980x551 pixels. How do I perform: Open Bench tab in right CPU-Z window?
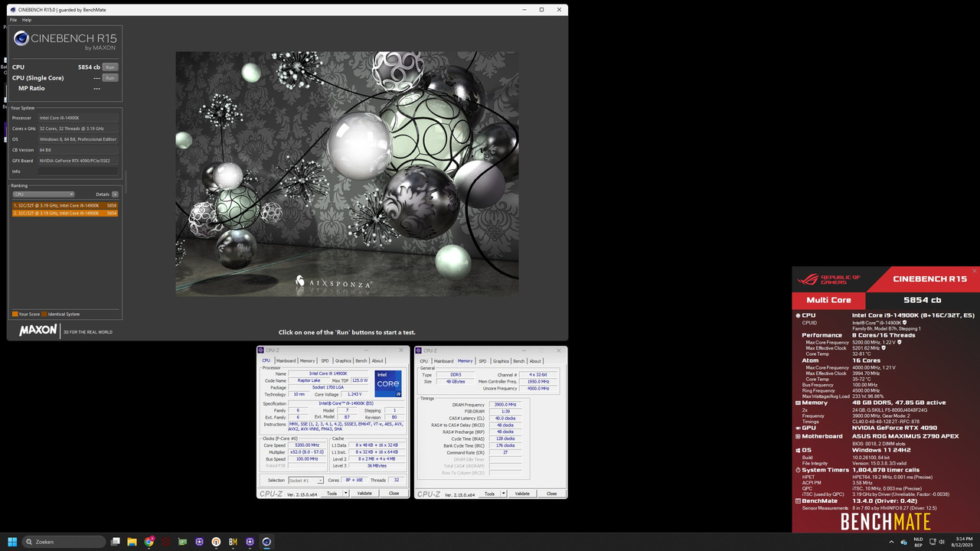519,360
